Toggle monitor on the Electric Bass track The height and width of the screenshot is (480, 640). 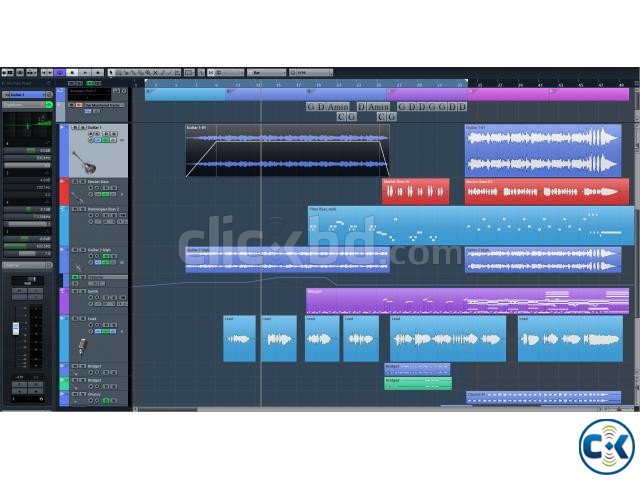pyautogui.click(x=97, y=188)
